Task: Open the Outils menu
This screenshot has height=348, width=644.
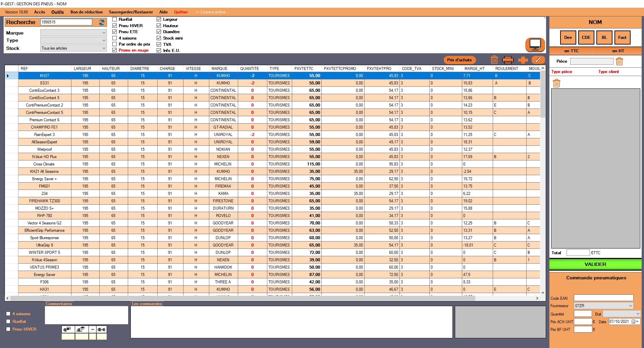Action: click(57, 12)
